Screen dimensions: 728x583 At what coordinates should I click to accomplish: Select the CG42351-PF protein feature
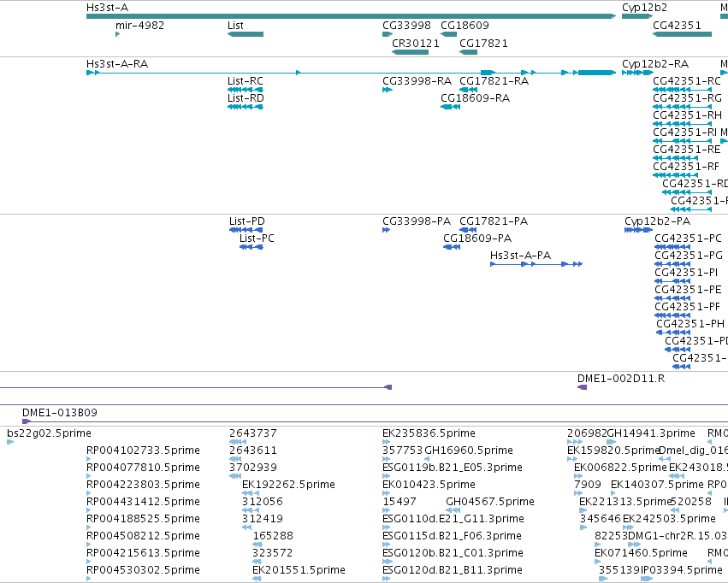click(672, 315)
